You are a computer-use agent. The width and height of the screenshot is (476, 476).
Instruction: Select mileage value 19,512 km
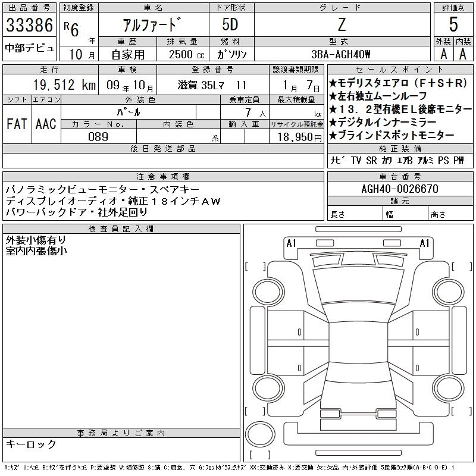64,85
